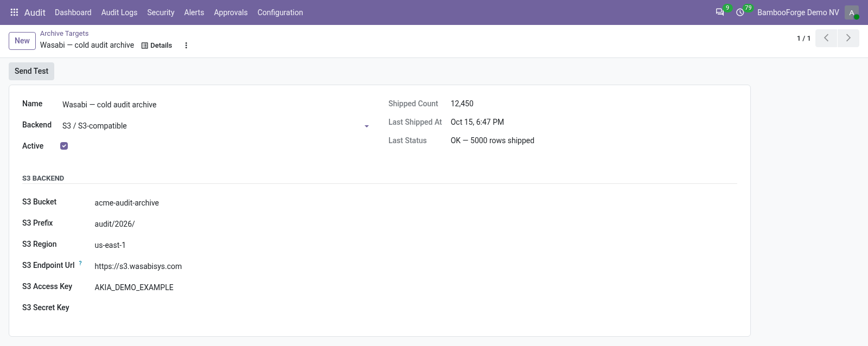Click the OK — 5000 rows shipped status
This screenshot has height=346, width=868.
pos(493,140)
